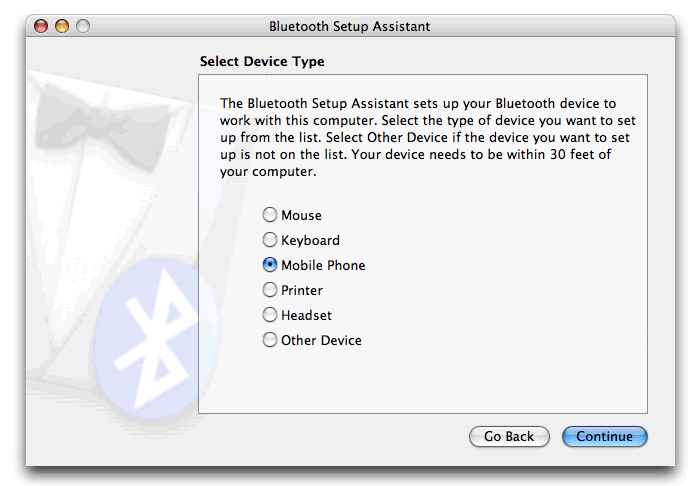Click the Other Device label text

pyautogui.click(x=321, y=340)
